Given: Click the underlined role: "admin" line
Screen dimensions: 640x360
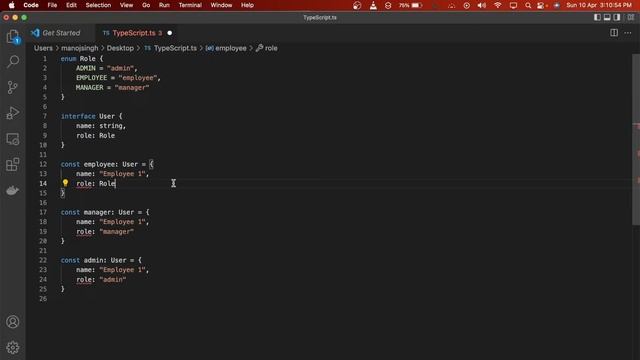Looking at the screenshot, I should 101,280.
